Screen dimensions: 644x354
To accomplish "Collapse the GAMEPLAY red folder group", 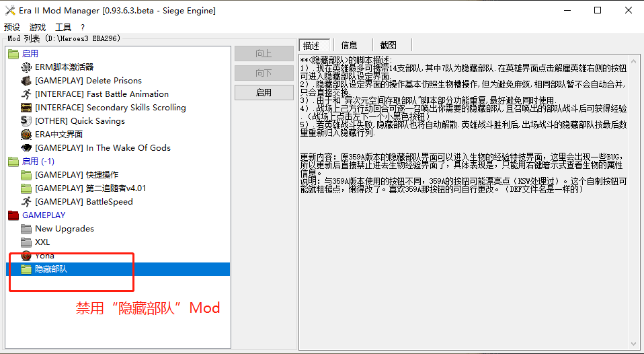I will tap(13, 215).
